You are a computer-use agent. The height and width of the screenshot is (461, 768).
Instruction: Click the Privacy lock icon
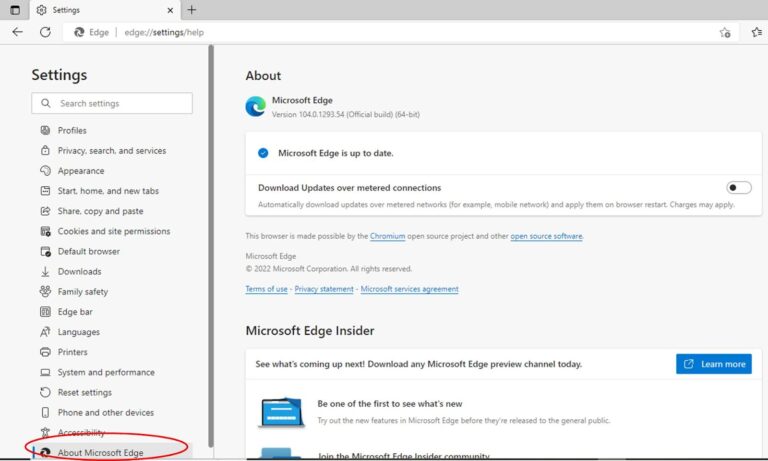coord(45,150)
